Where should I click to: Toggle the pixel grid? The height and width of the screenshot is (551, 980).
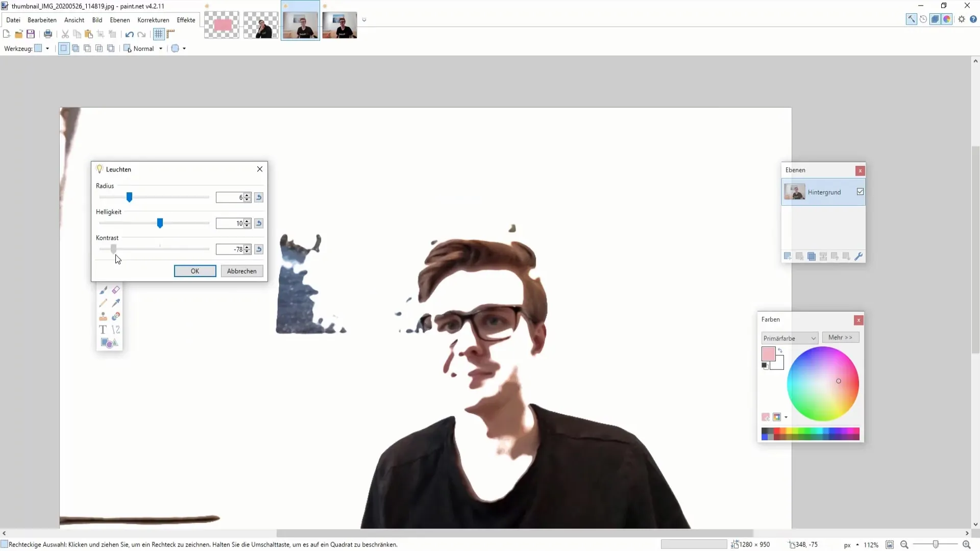159,34
